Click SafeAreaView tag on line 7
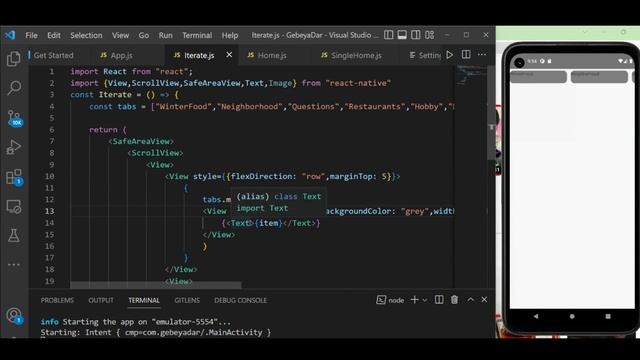This screenshot has width=640, height=360. coord(141,141)
